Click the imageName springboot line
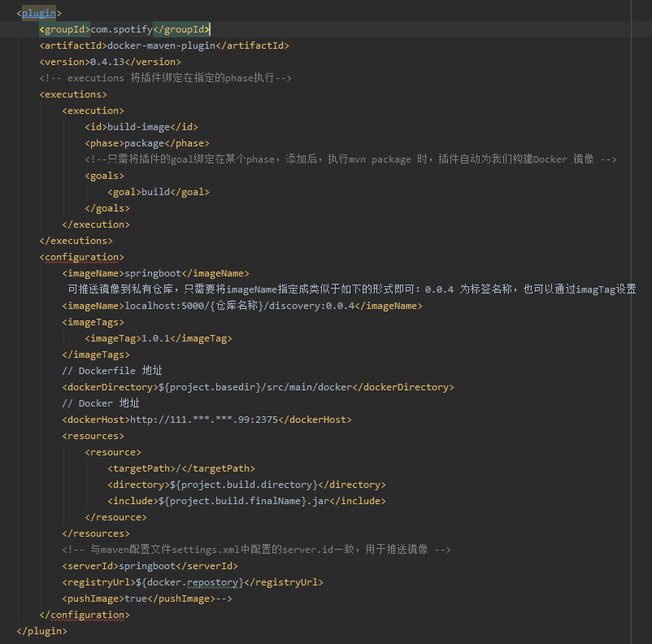This screenshot has width=652, height=644. [155, 273]
